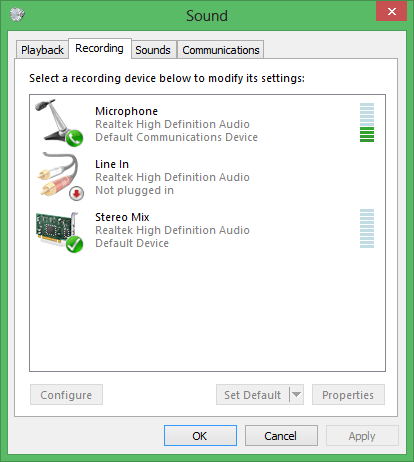The image size is (414, 462).
Task: Open device Properties
Action: 348,395
